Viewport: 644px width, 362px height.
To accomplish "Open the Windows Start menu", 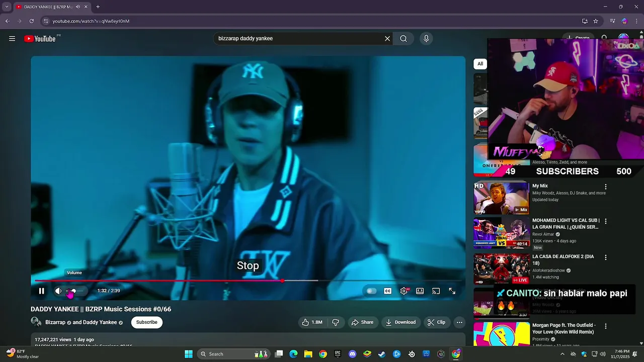I will tap(189, 354).
